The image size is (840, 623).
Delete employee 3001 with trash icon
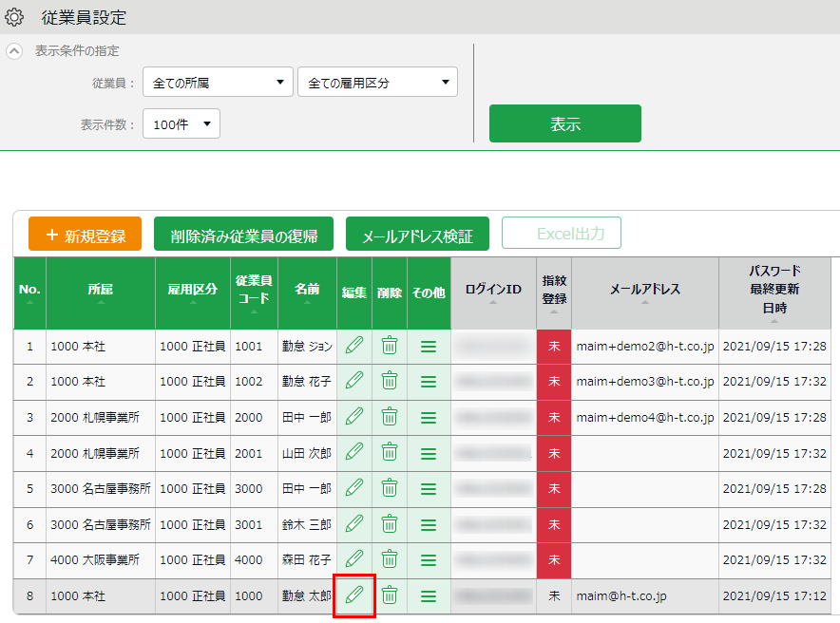390,524
